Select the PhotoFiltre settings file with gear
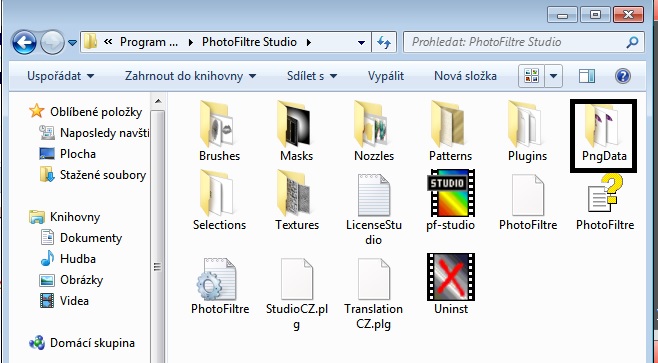The width and height of the screenshot is (658, 363). point(220,286)
